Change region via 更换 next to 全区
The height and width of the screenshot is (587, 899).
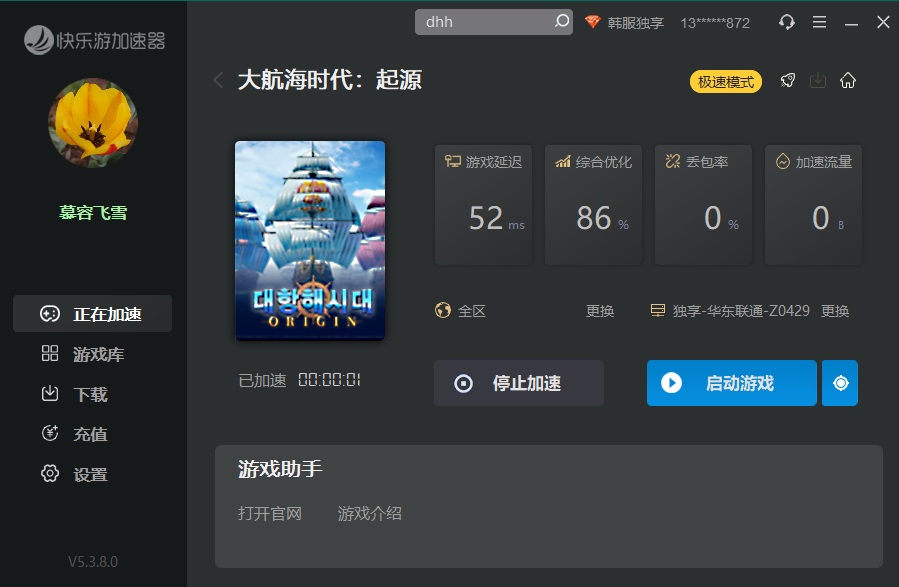point(600,311)
